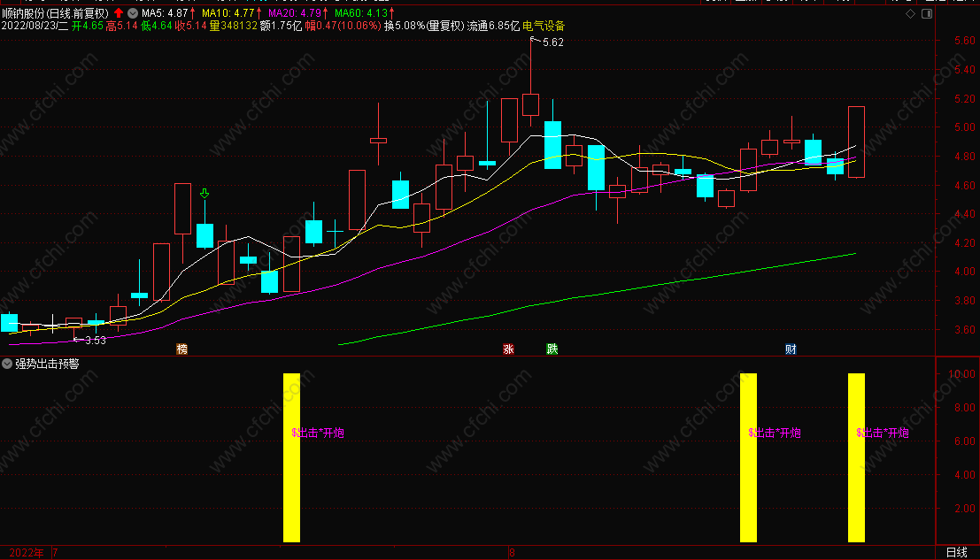Select the candlestick under the 5.62 high
This screenshot has width=980, height=560.
pos(530,104)
